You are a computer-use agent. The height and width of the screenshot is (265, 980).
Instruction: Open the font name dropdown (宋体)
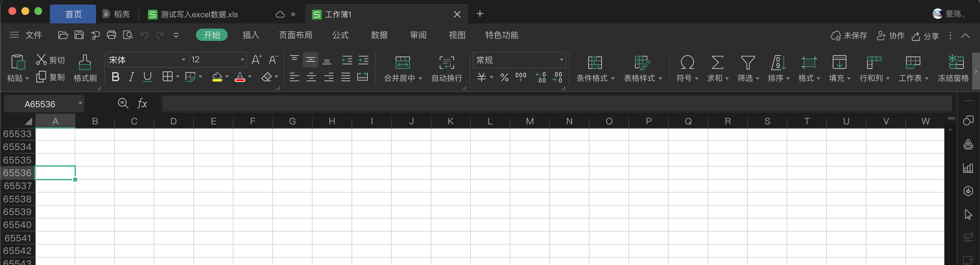point(183,60)
